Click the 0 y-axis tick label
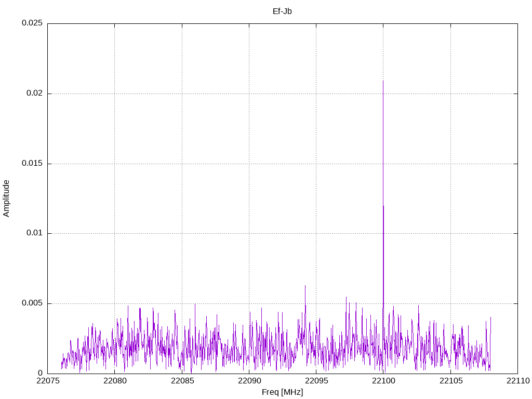This screenshot has width=532, height=399. tap(41, 373)
